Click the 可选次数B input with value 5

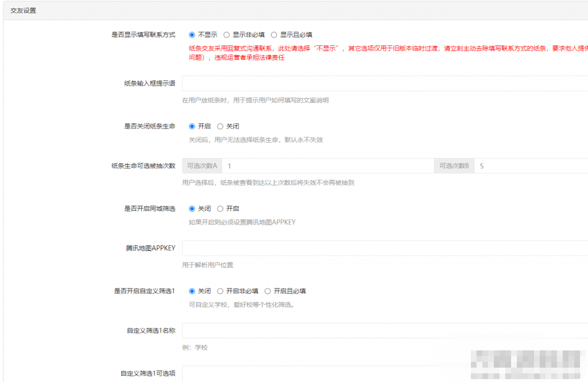[x=531, y=166]
